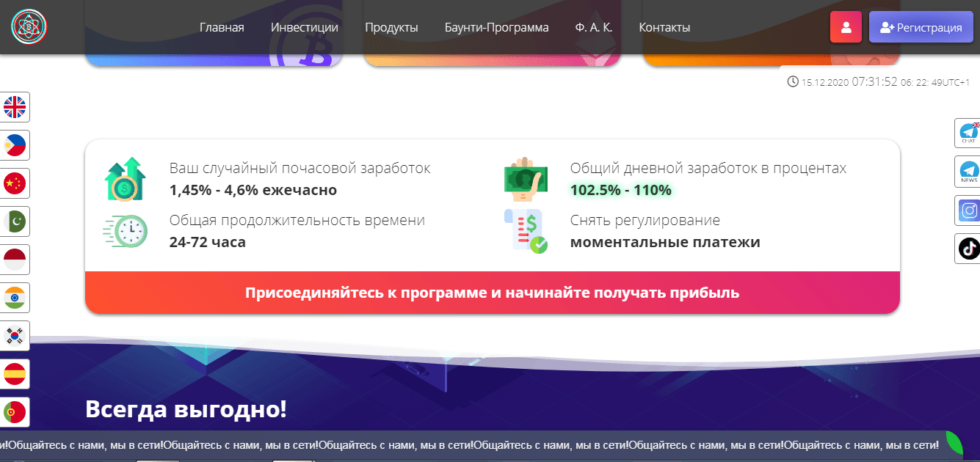Click the red user login button

pyautogui.click(x=846, y=27)
